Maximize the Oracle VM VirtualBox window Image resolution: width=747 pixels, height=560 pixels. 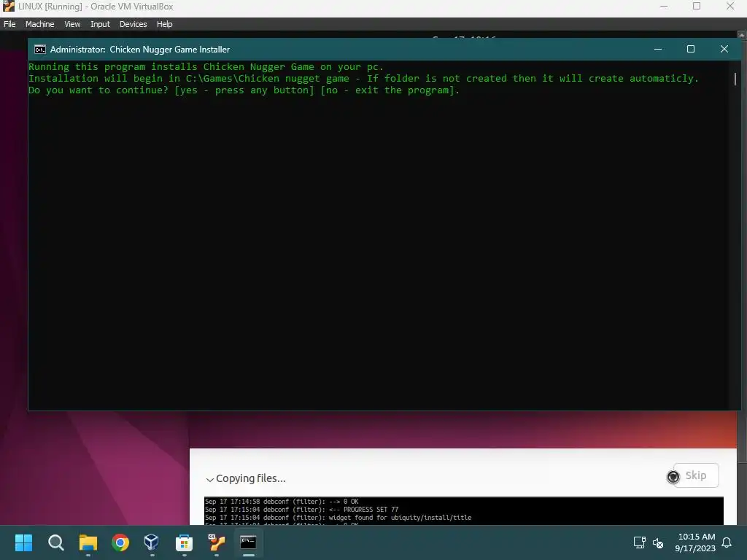[x=697, y=6]
